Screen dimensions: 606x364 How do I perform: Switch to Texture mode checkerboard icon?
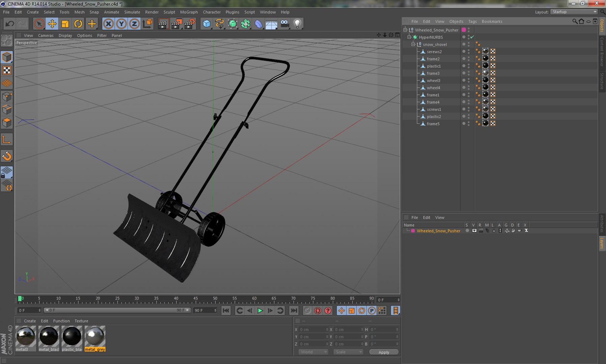(x=7, y=70)
